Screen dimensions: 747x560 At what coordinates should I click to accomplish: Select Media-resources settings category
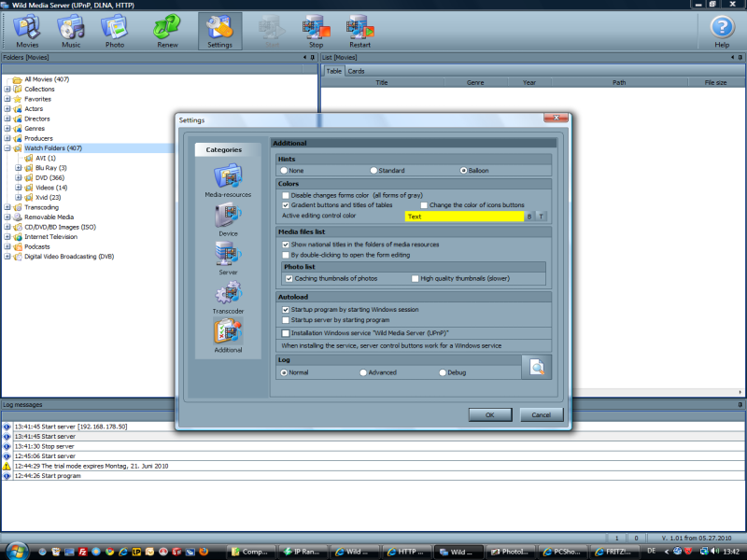228,180
